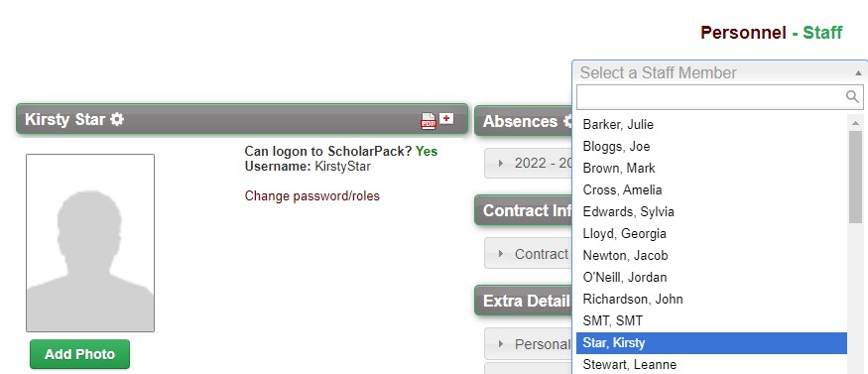Click the staff list scrollbar thumb
This screenshot has width=868, height=374.
(x=855, y=177)
